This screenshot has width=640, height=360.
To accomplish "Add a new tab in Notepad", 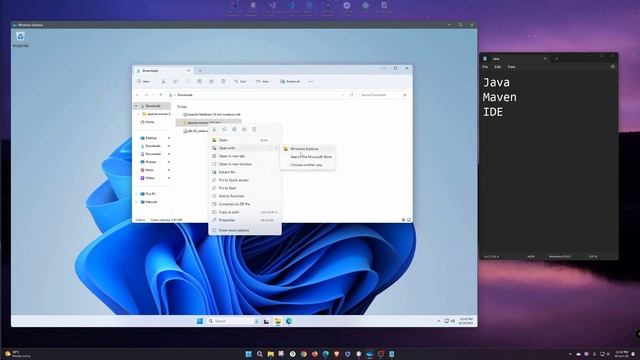I will [x=557, y=59].
